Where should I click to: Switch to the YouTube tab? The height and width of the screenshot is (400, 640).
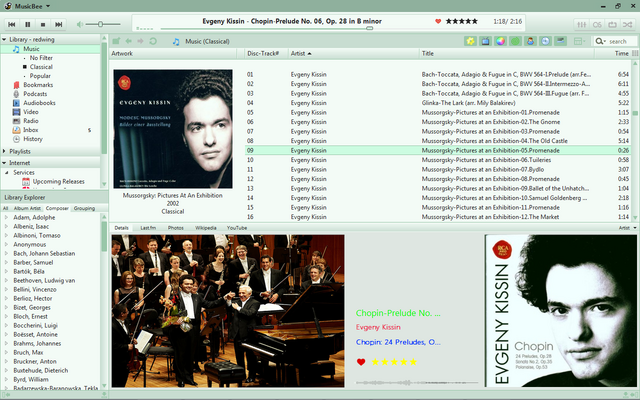(237, 228)
